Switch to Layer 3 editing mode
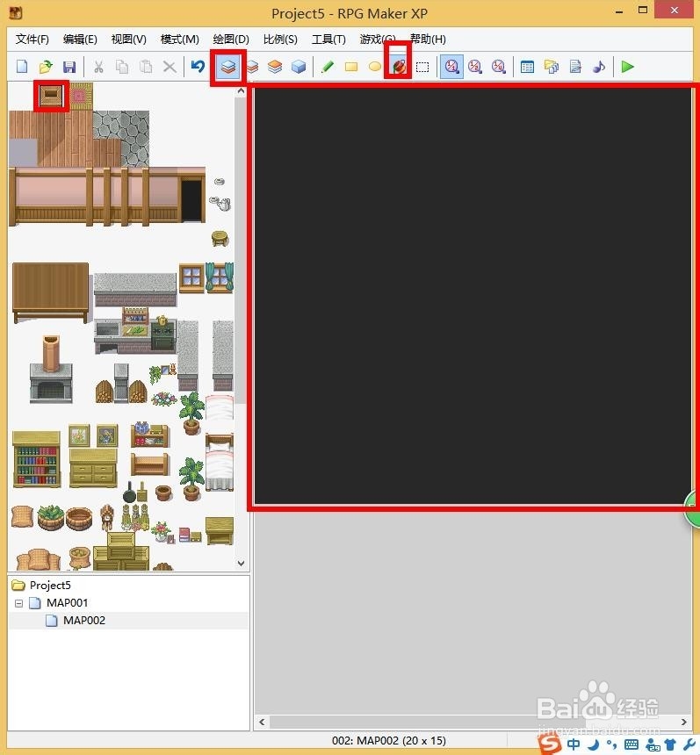 point(275,67)
